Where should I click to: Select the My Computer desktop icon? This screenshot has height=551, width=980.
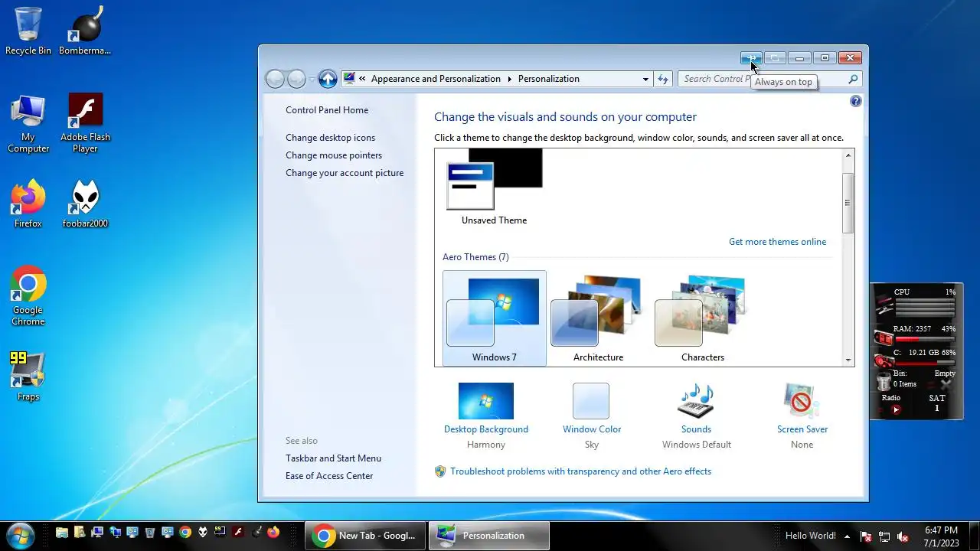point(28,124)
